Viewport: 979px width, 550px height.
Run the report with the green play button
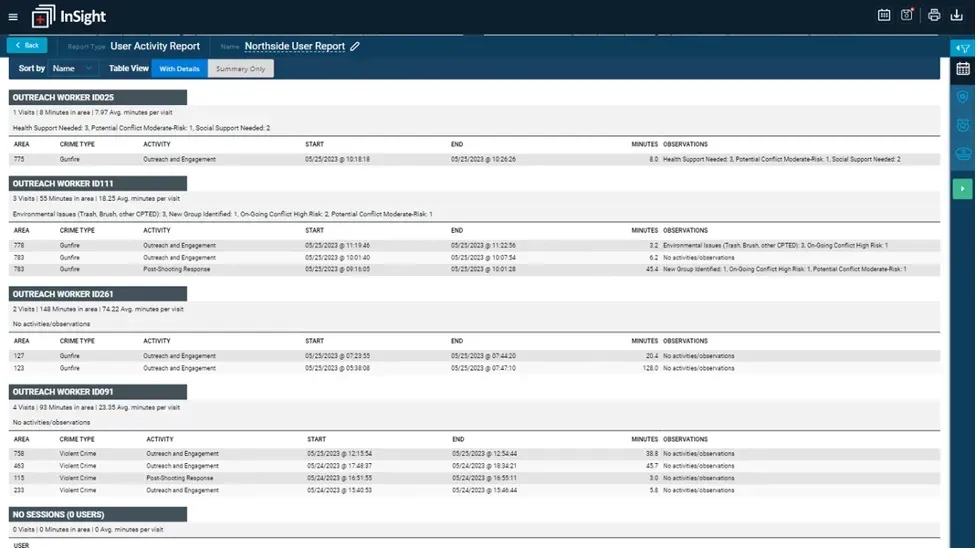(963, 189)
